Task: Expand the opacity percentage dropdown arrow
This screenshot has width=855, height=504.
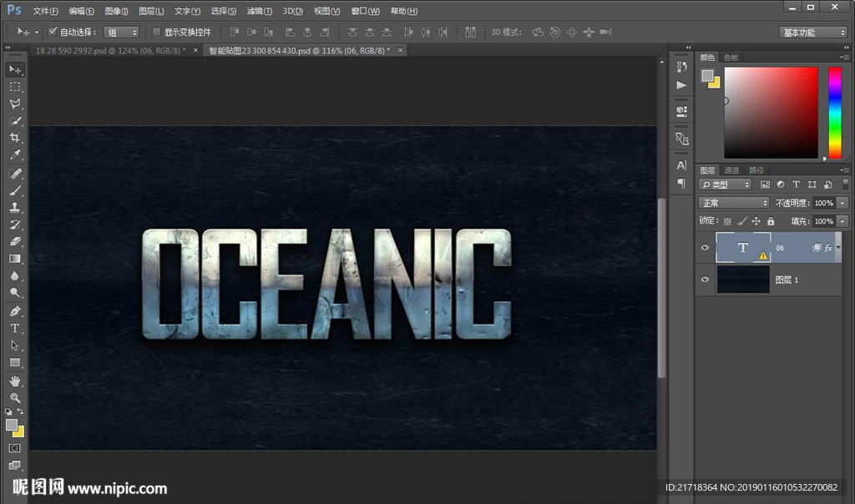Action: (842, 203)
